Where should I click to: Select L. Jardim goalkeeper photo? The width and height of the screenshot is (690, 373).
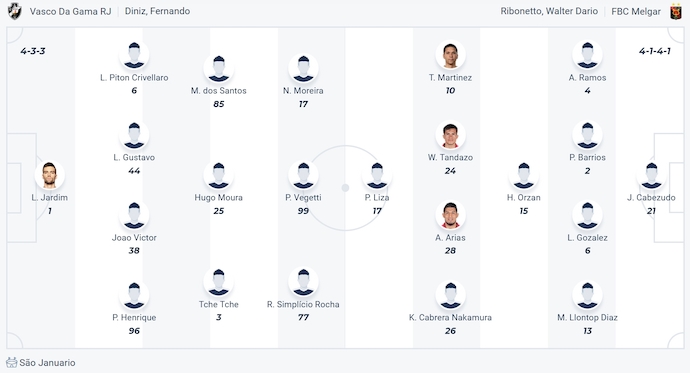pyautogui.click(x=50, y=175)
